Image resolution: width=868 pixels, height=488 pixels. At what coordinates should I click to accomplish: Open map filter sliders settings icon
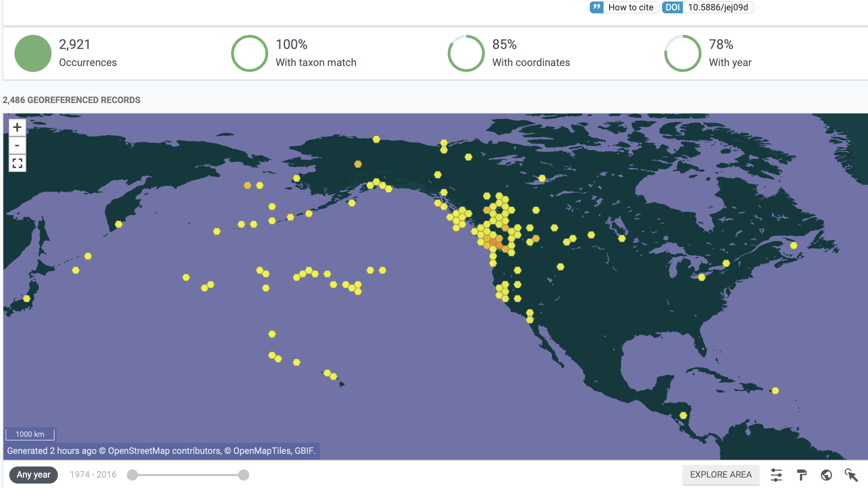tap(776, 475)
